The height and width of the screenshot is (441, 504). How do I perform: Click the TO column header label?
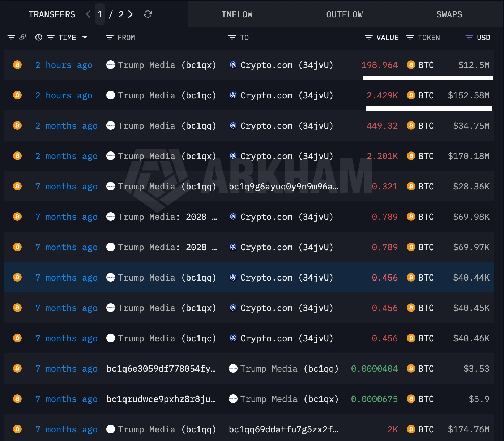point(244,38)
